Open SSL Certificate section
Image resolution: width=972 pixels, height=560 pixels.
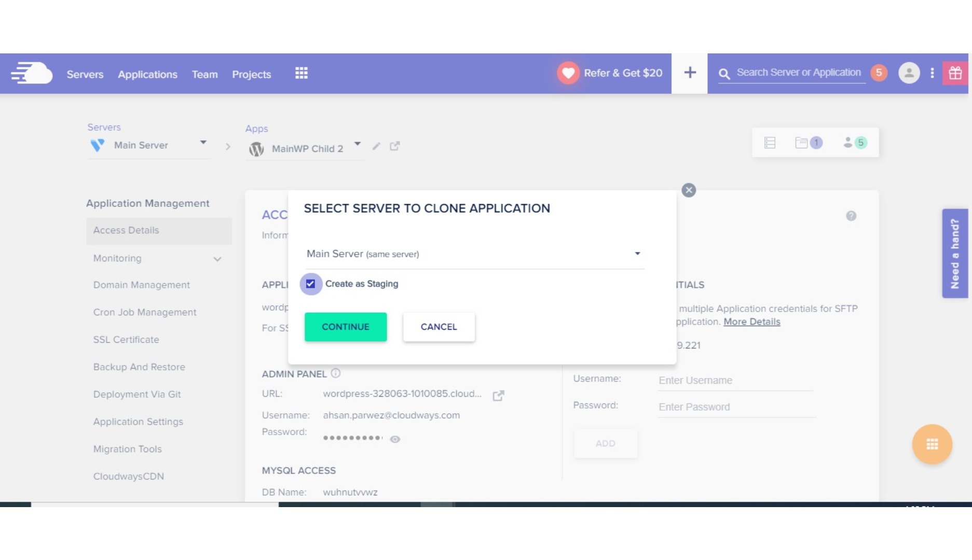[x=126, y=340]
